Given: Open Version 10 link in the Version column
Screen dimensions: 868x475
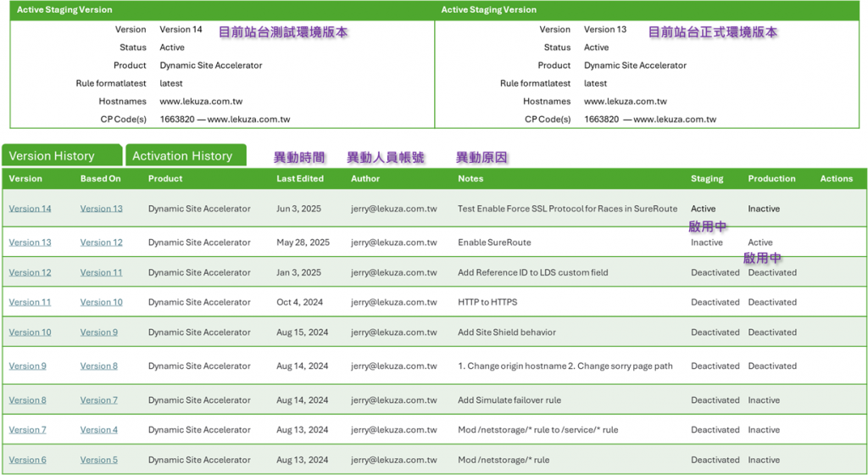Looking at the screenshot, I should coord(30,332).
